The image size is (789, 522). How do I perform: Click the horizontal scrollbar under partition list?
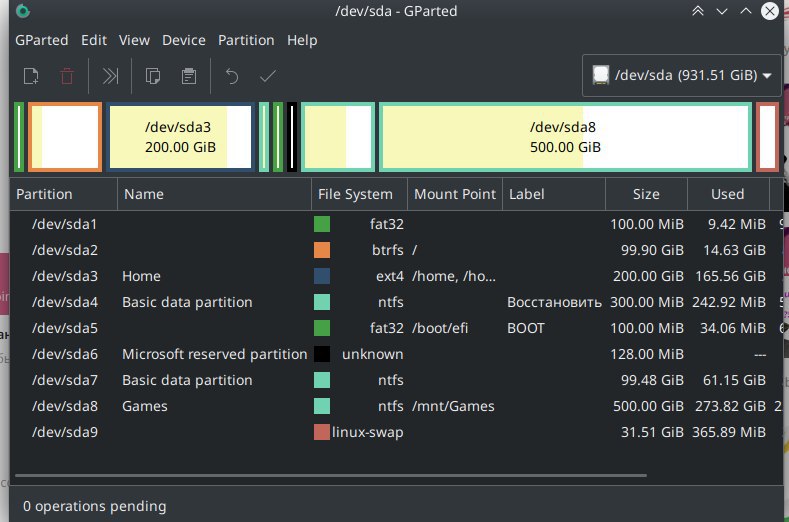(331, 475)
